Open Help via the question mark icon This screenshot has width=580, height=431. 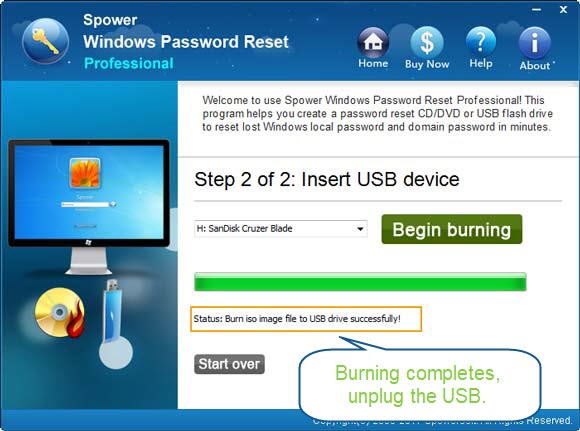coord(480,41)
